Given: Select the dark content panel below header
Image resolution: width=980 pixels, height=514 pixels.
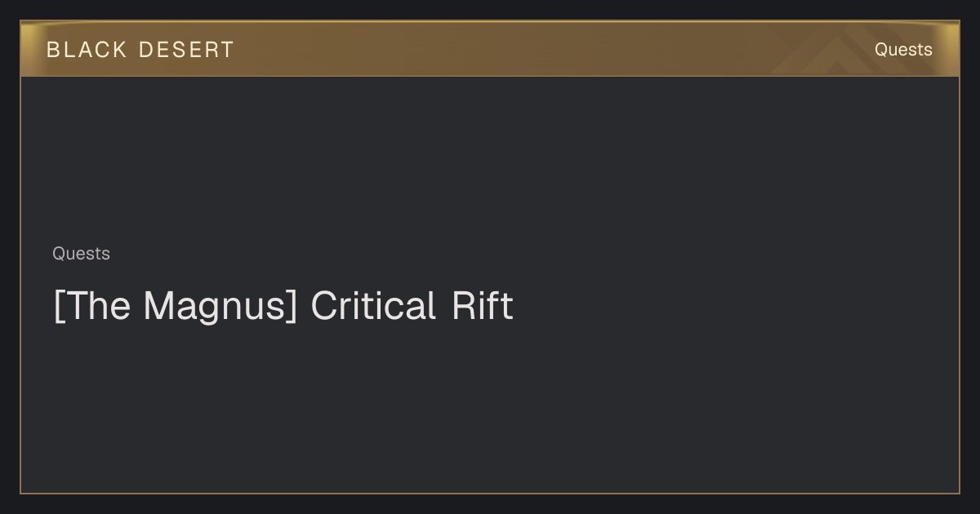Looking at the screenshot, I should 490,284.
